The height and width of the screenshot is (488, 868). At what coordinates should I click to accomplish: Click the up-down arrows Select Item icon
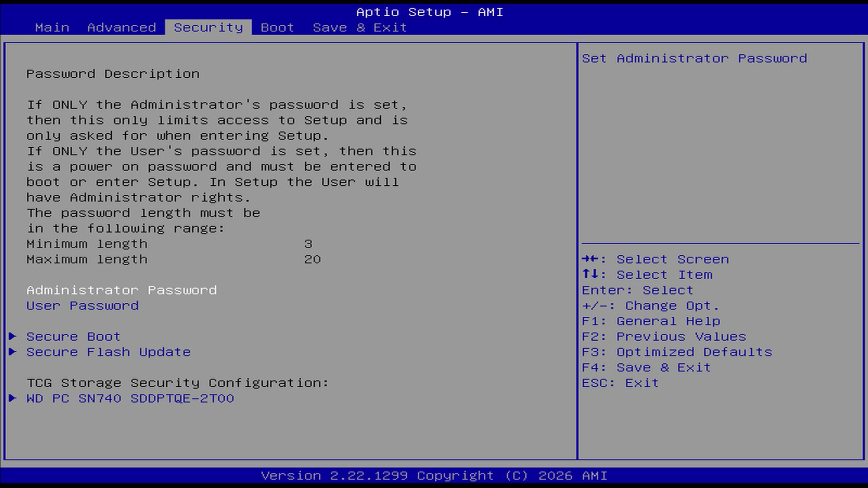(590, 274)
